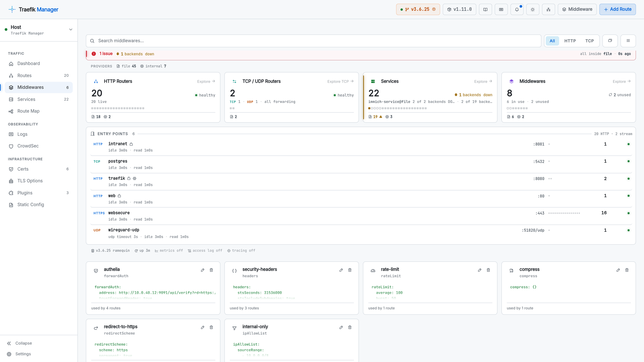The width and height of the screenshot is (644, 362).
Task: Click the 'metrics off' status
Action: pos(169,251)
